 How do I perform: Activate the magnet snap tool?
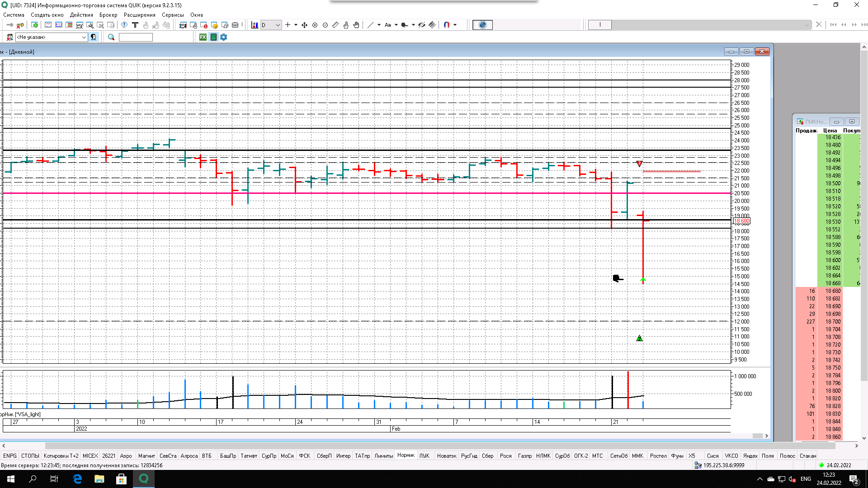pyautogui.click(x=447, y=25)
